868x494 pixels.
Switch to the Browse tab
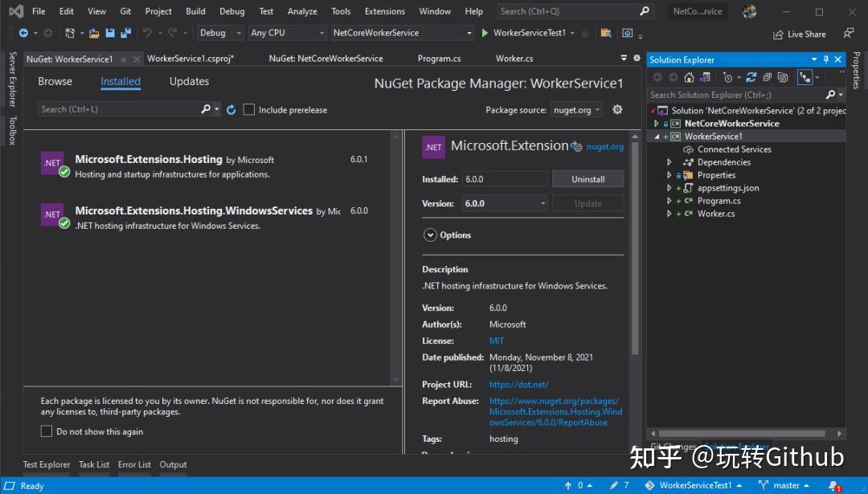point(55,81)
